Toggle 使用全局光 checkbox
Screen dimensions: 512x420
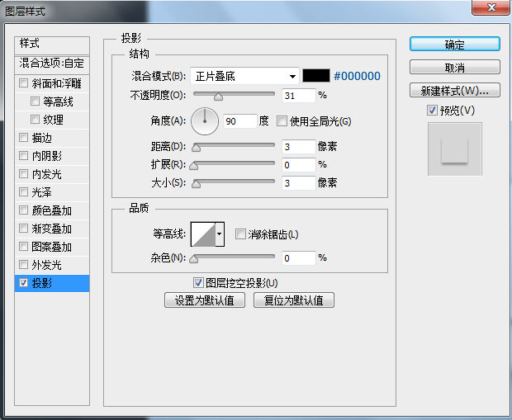[x=282, y=121]
